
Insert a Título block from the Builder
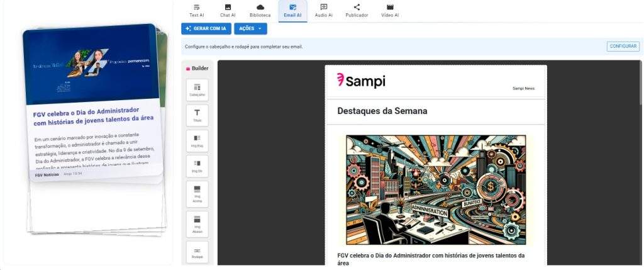click(197, 115)
